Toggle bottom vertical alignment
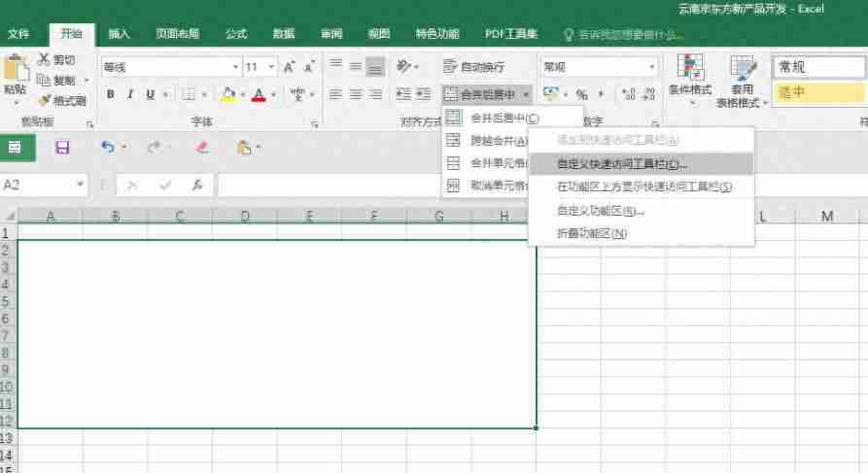The image size is (868, 473). (375, 66)
